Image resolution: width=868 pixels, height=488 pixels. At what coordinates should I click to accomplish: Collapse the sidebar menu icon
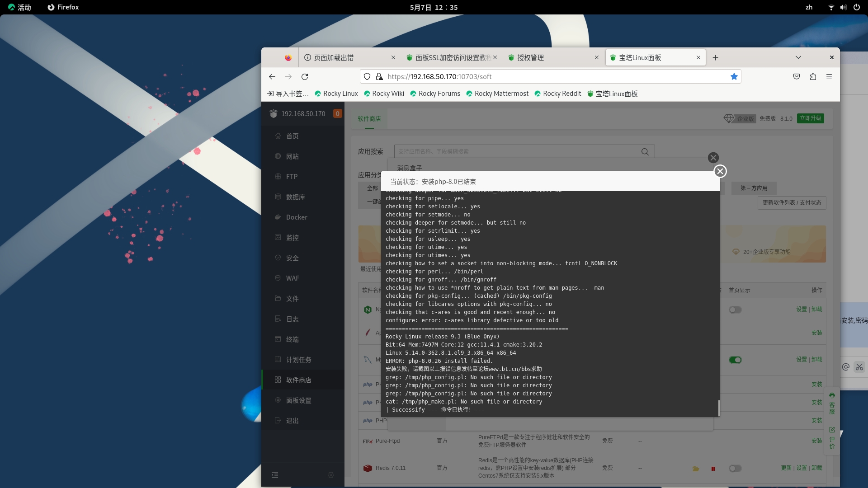click(275, 475)
